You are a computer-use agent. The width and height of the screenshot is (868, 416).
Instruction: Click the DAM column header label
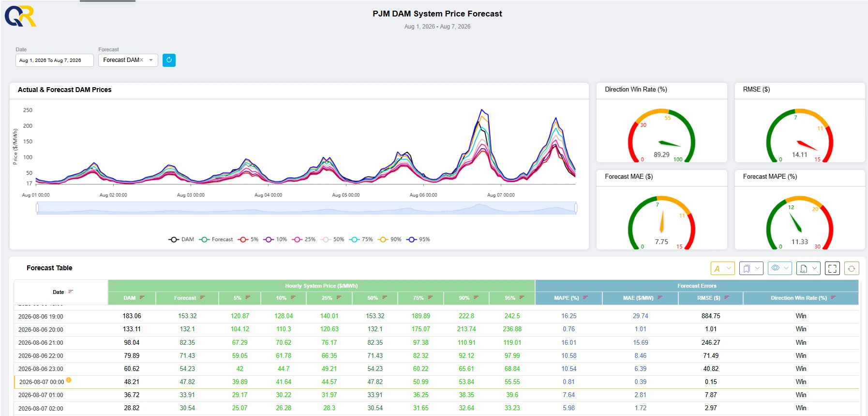[x=129, y=298]
